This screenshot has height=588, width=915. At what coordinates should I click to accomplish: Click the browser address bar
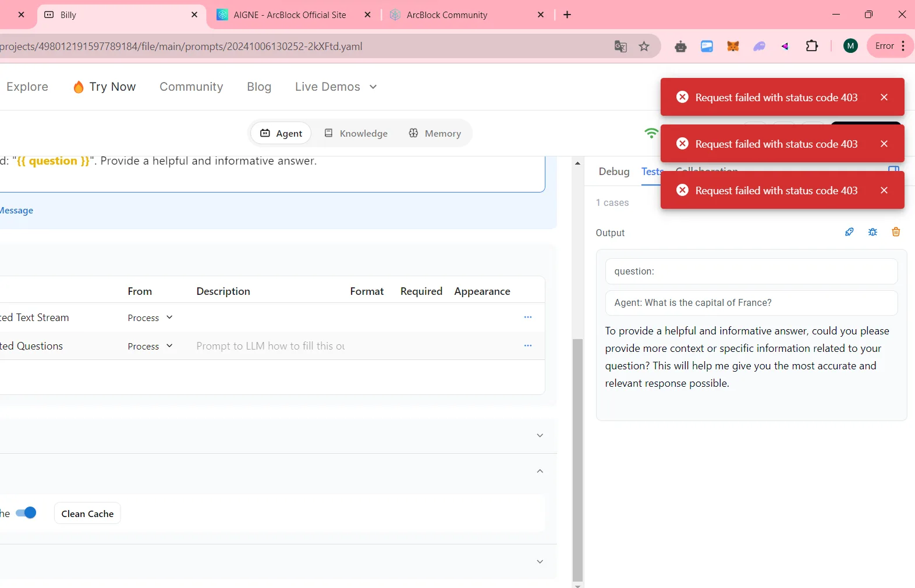[x=303, y=47]
